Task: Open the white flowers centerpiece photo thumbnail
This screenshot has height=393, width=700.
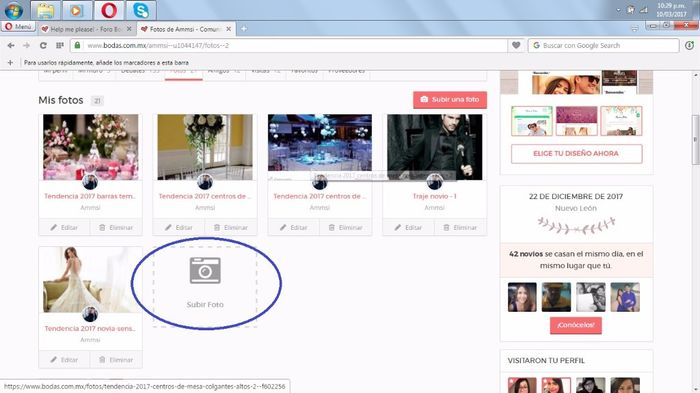Action: (x=205, y=147)
